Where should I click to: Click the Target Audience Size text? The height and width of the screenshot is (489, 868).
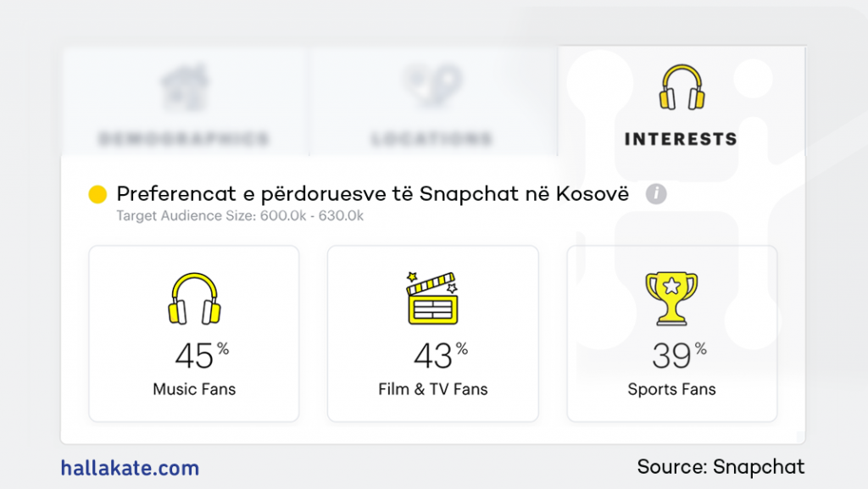click(240, 216)
